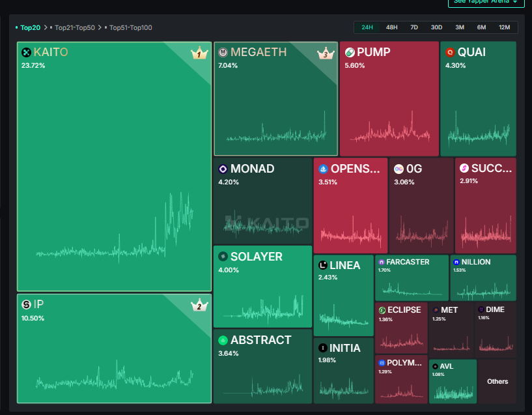Click the MONAD 4.20% value
This screenshot has width=532, height=415.
[229, 182]
